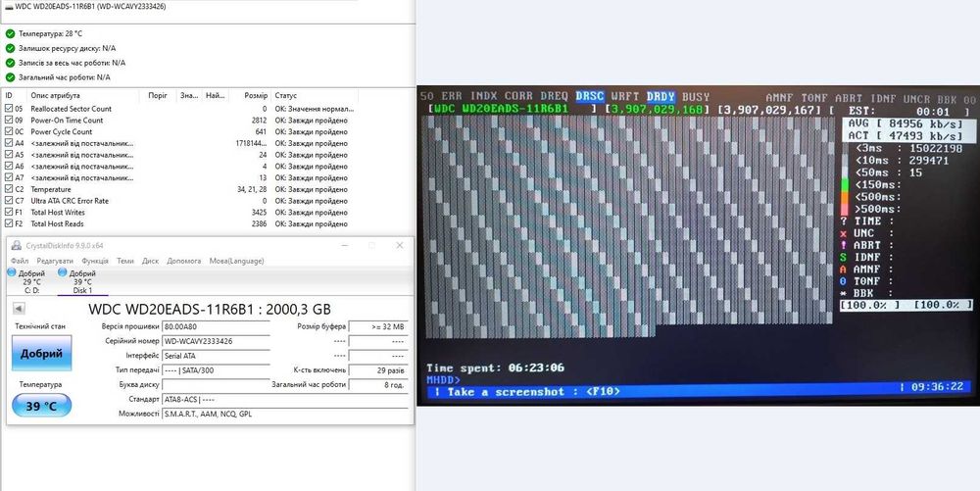Click the Добрий technical state button

pyautogui.click(x=42, y=353)
